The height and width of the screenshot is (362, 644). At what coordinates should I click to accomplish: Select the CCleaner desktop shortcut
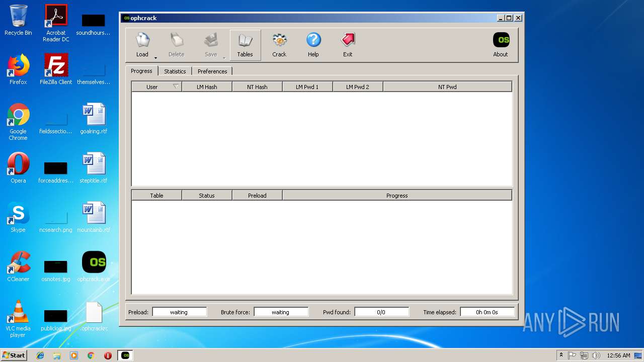pyautogui.click(x=18, y=266)
